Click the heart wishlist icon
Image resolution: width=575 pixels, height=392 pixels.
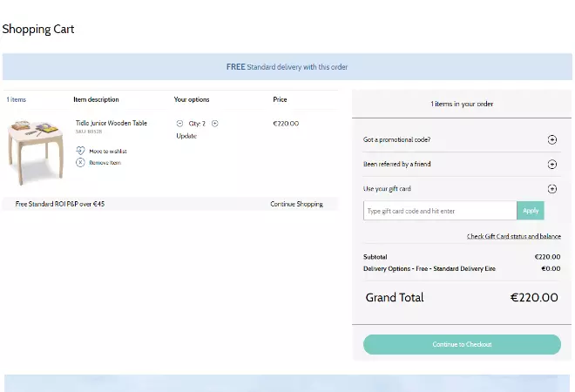(x=80, y=151)
